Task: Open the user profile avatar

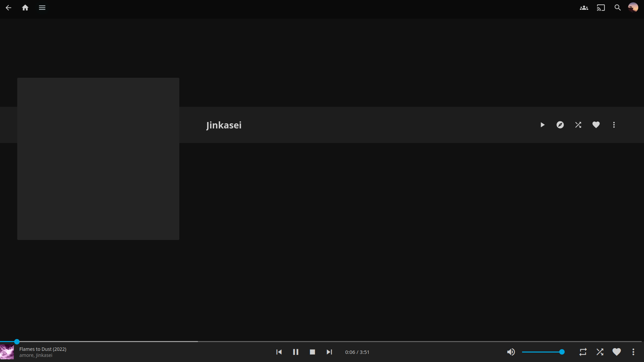Action: click(x=633, y=7)
